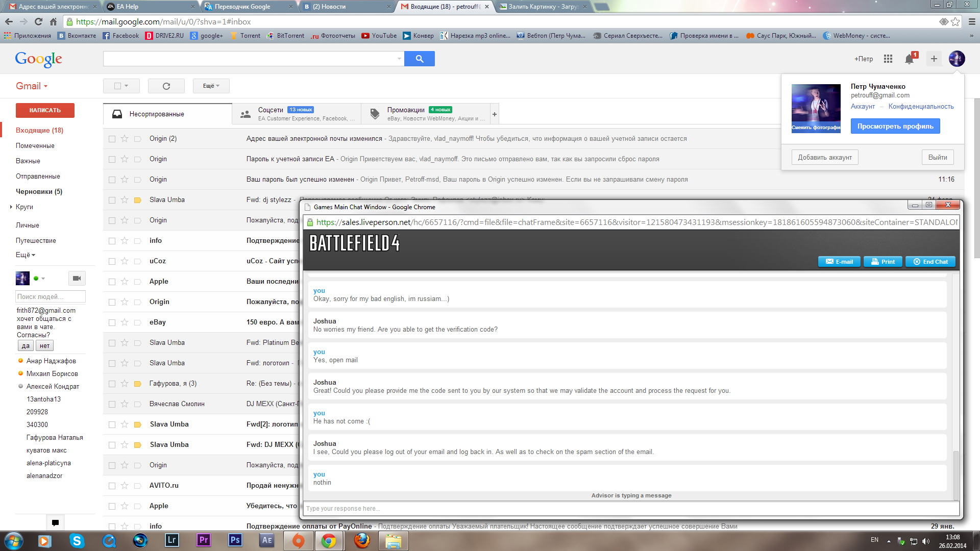The width and height of the screenshot is (980, 551).
Task: Open the chat status dropdown arrow
Action: pos(43,279)
